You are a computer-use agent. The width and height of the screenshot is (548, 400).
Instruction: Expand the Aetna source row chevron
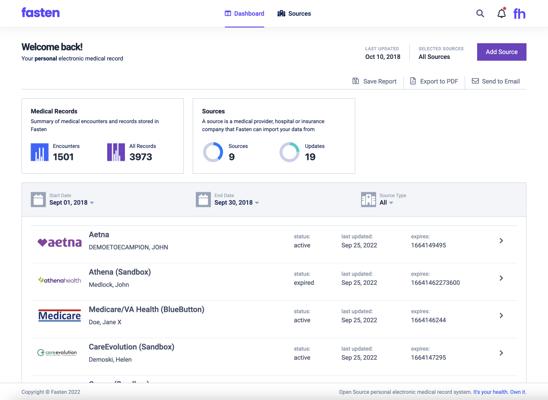point(501,241)
